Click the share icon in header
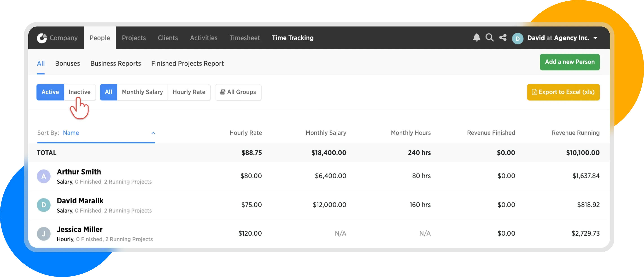Screen dimensions: 644x277 click(503, 38)
